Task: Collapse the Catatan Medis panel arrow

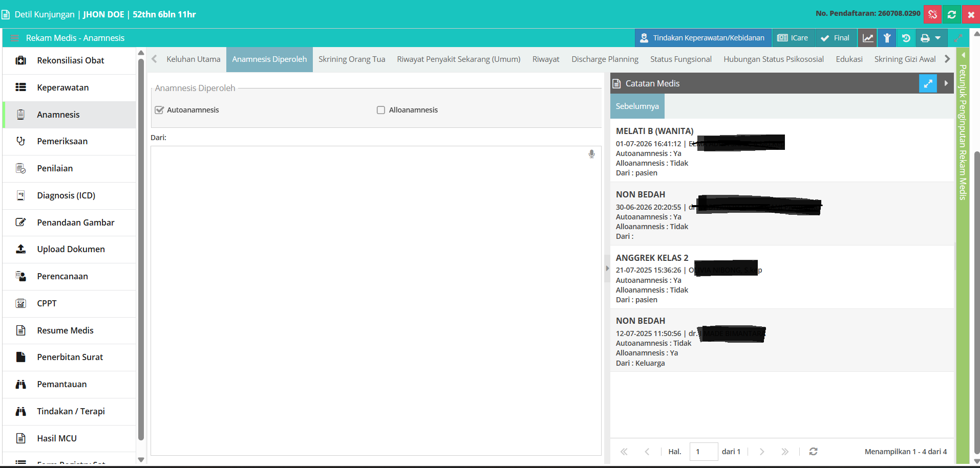Action: tap(946, 83)
